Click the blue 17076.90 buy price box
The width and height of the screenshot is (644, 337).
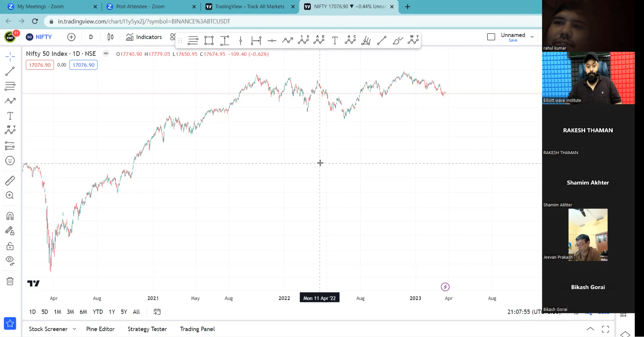tap(84, 65)
